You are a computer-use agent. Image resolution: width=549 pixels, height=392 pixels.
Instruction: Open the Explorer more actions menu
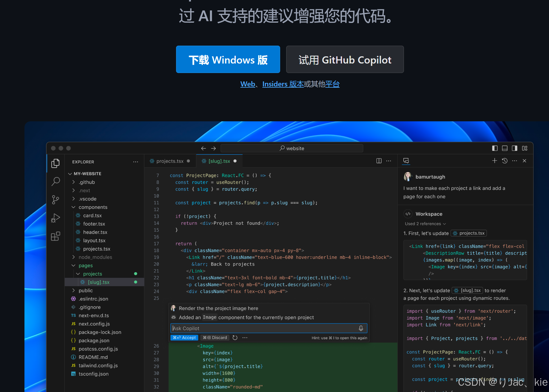(136, 162)
